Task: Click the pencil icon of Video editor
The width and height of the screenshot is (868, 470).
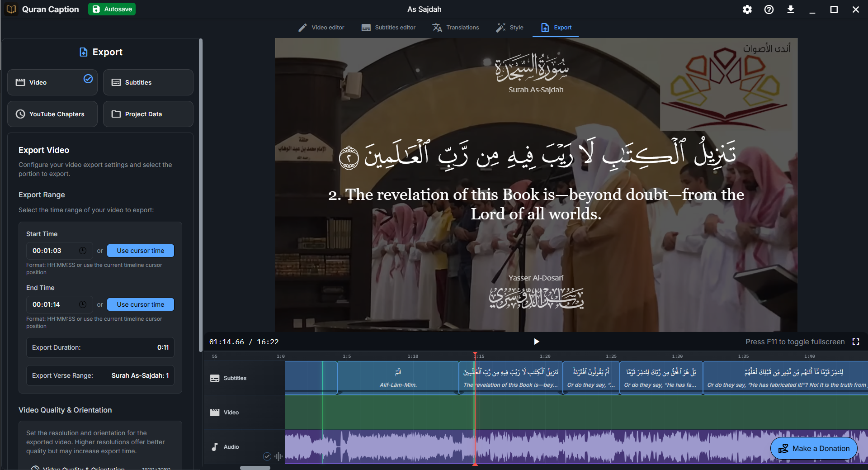Action: coord(302,28)
